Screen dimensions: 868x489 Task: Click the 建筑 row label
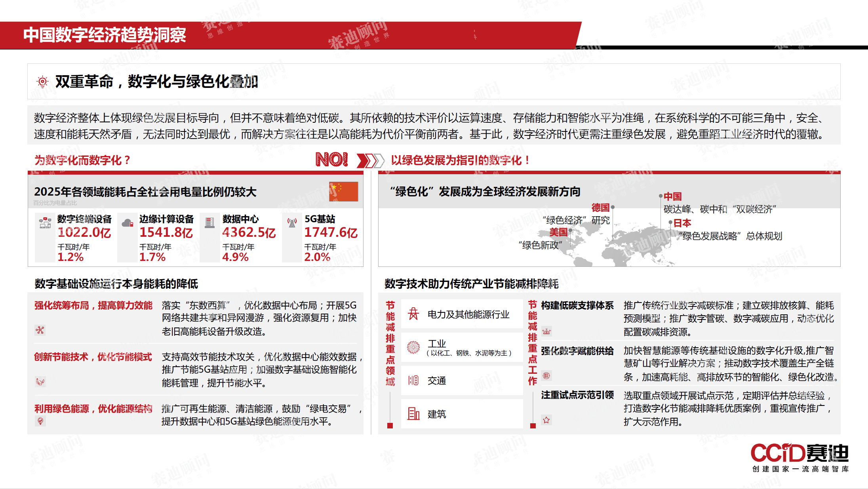437,414
